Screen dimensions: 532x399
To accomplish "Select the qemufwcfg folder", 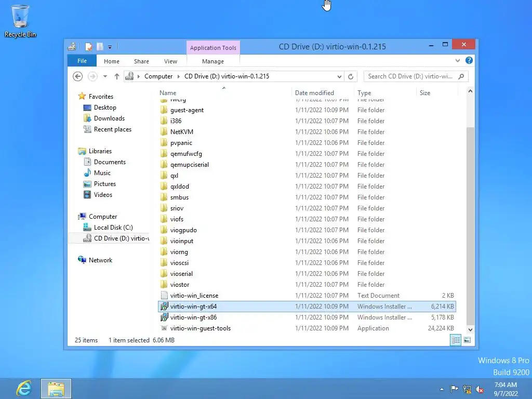I will click(186, 154).
